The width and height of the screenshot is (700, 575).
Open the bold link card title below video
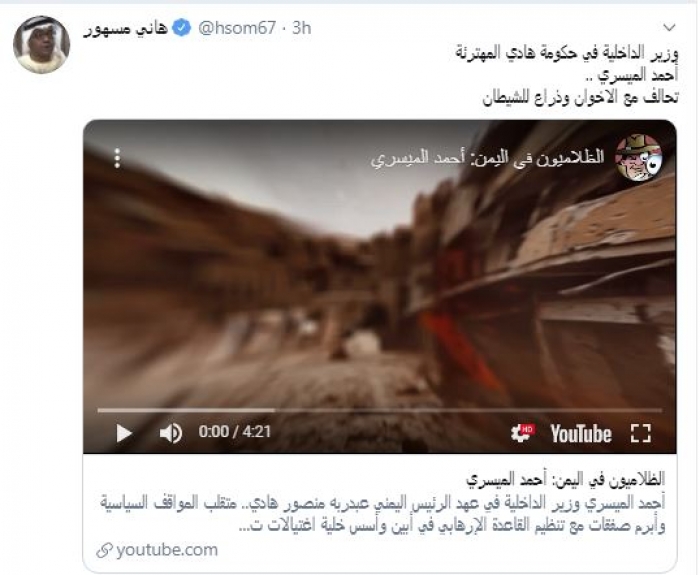pos(565,479)
